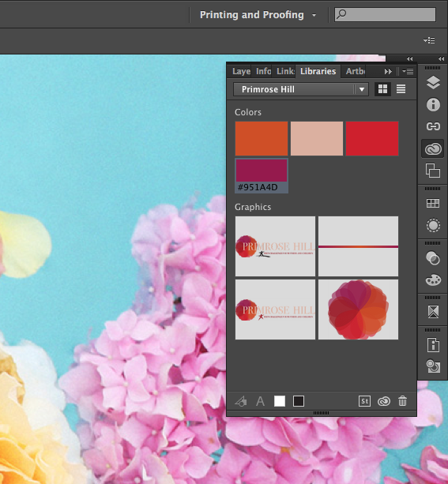
Task: Collapse the icon dock double arrows
Action: (x=441, y=58)
